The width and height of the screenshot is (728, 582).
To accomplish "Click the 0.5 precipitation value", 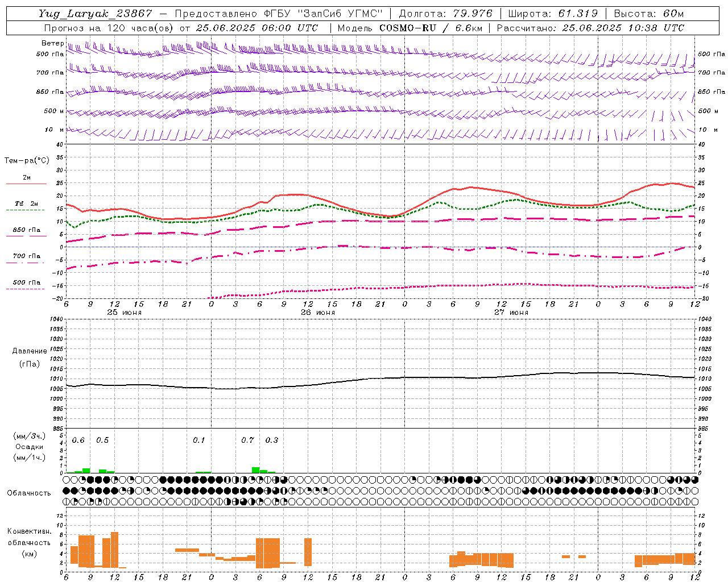I will [x=102, y=440].
